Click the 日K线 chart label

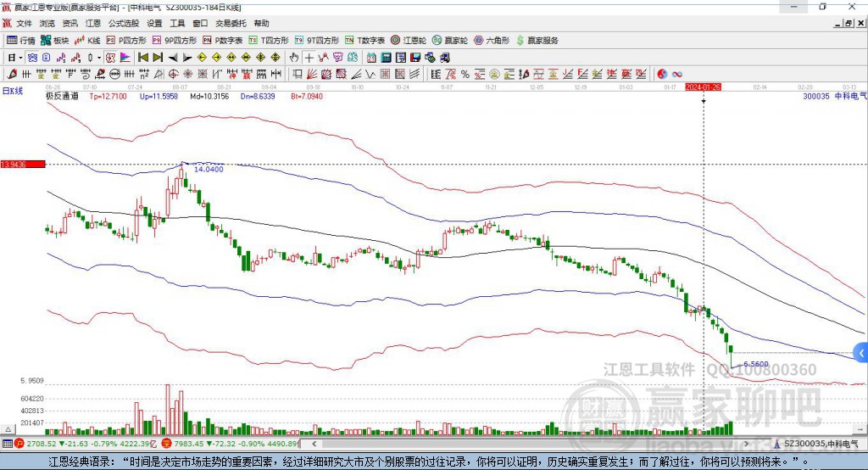[14, 91]
